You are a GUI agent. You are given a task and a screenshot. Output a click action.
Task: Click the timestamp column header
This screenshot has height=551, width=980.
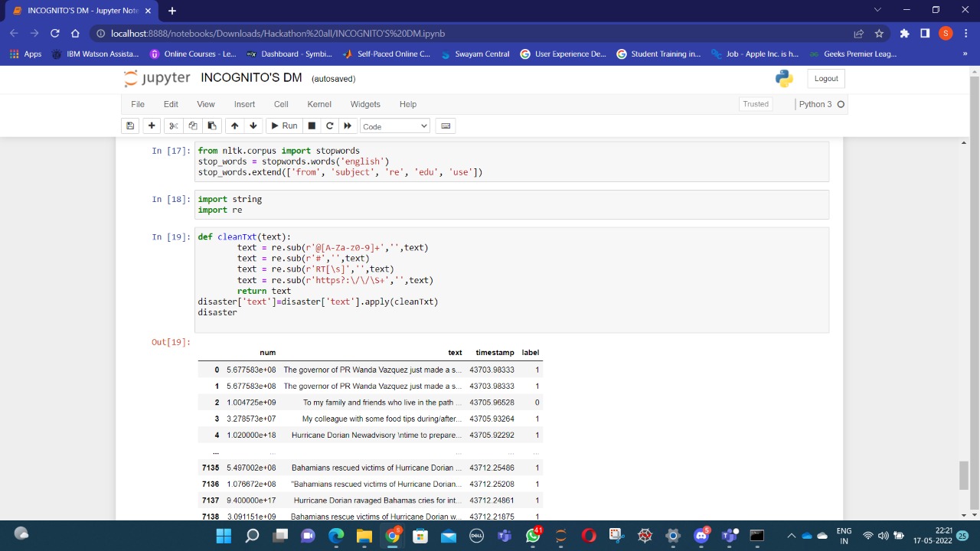(495, 352)
